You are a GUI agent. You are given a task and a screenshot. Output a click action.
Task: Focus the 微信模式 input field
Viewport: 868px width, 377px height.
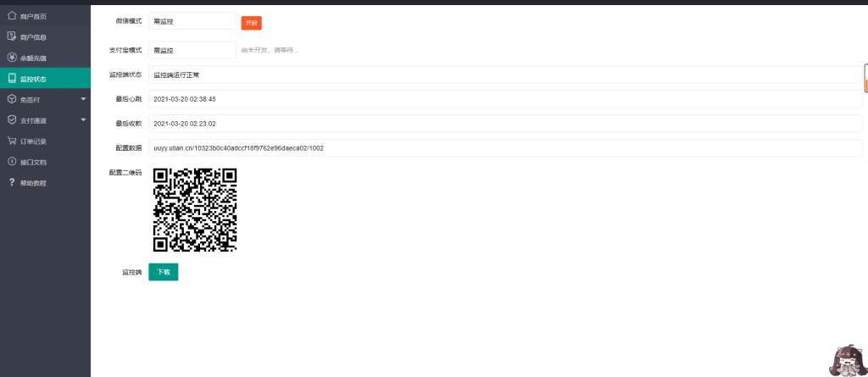(192, 21)
